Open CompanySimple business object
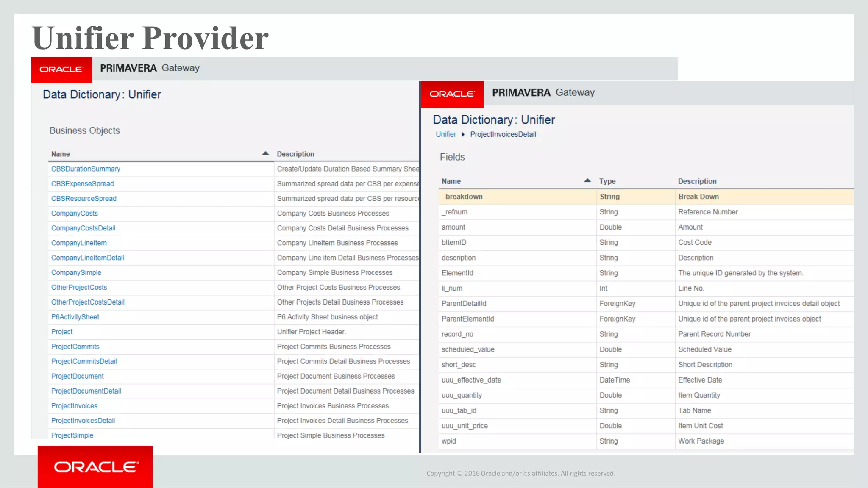This screenshot has height=488, width=868. tap(76, 273)
